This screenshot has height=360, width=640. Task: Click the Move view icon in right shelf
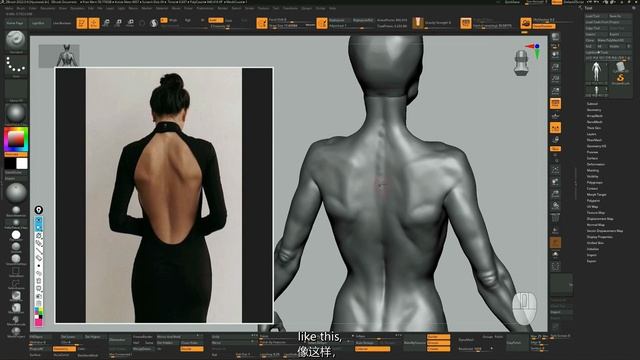click(555, 182)
